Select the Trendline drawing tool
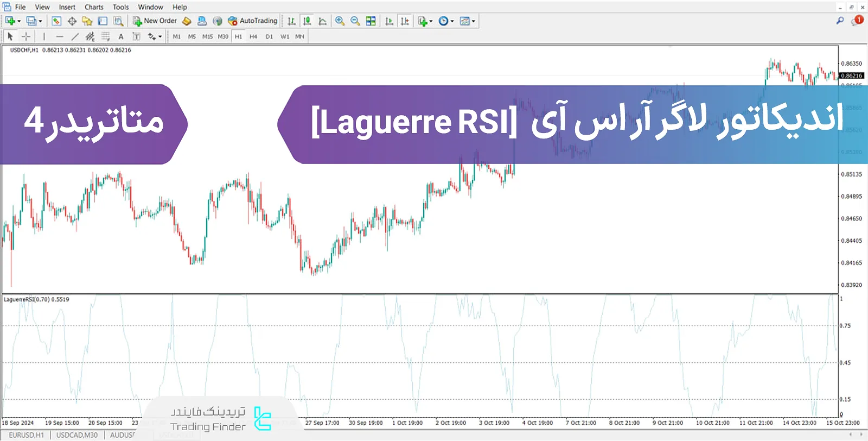 click(x=75, y=36)
